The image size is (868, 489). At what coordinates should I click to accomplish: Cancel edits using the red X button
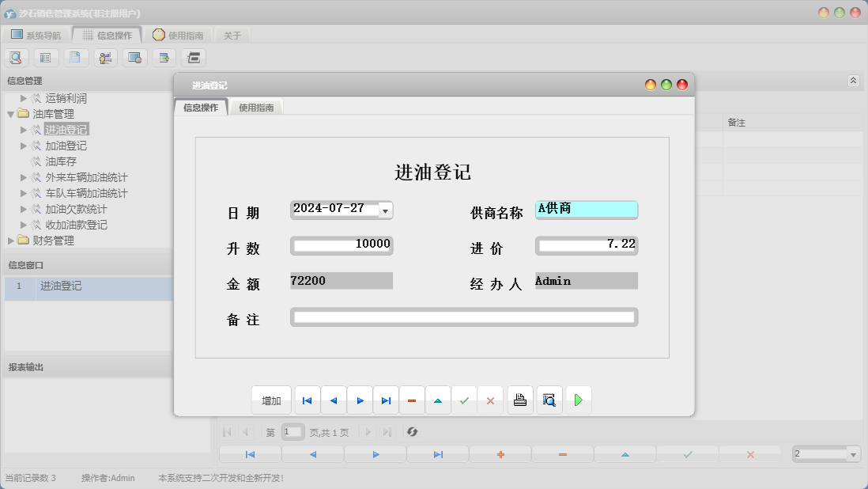pos(490,400)
